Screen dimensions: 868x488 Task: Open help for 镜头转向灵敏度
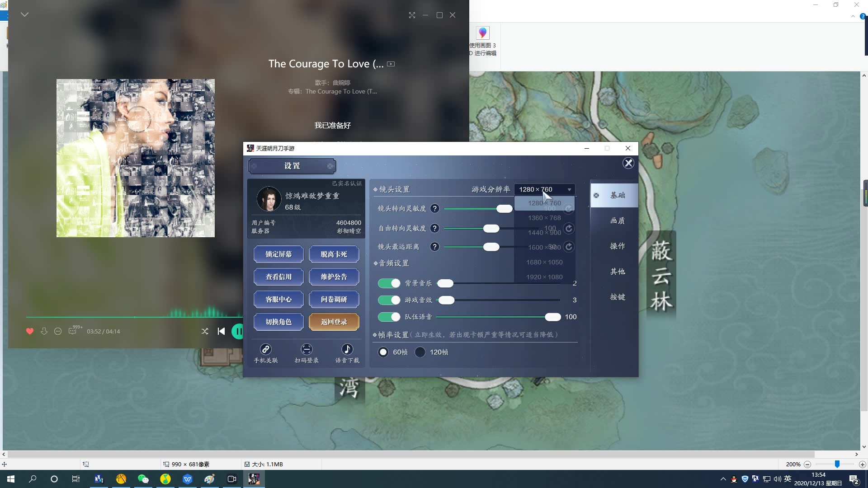[x=434, y=208]
